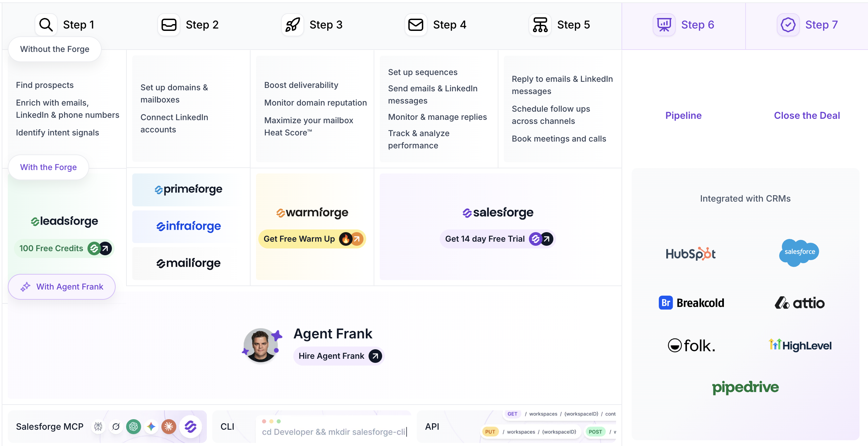This screenshot has width=868, height=446.
Task: Click the Step 2 inbox icon
Action: click(x=169, y=25)
